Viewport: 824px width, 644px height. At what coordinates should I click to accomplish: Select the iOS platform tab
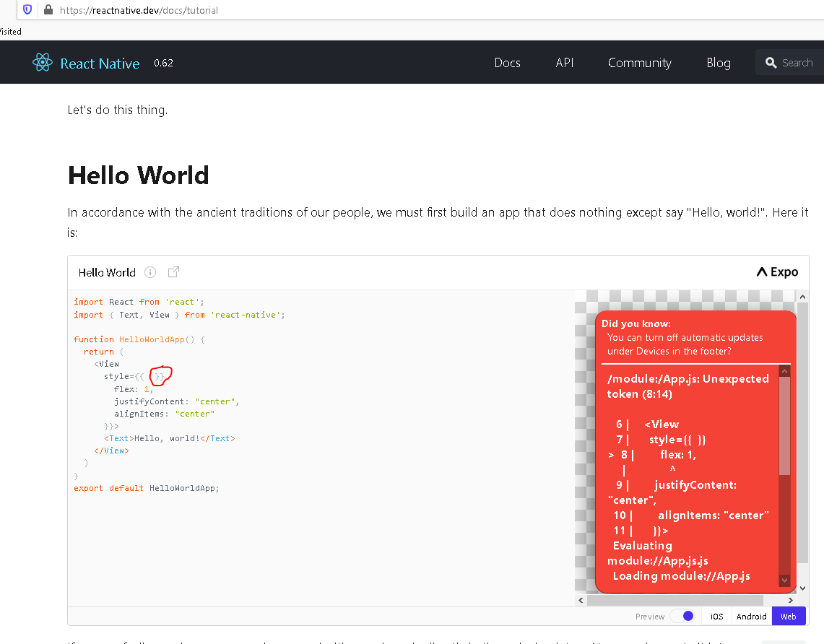coord(717,616)
